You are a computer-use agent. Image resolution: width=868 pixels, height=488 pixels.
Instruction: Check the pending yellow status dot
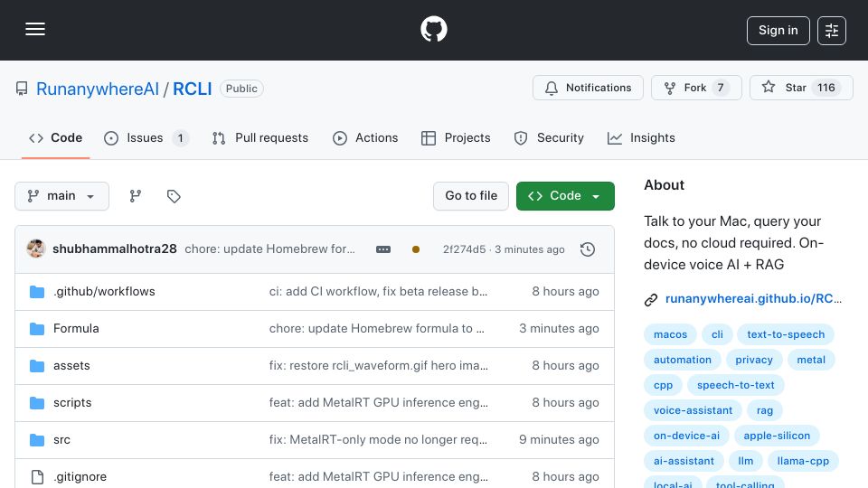coord(416,249)
